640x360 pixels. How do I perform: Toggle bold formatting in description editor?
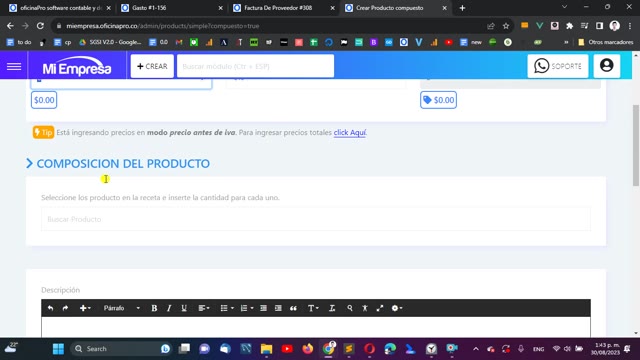click(154, 308)
